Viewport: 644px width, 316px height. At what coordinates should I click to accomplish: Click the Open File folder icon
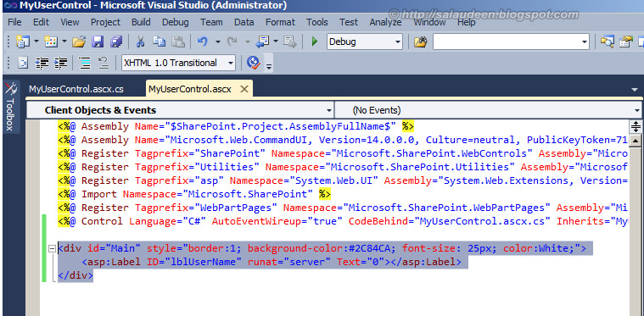[78, 42]
